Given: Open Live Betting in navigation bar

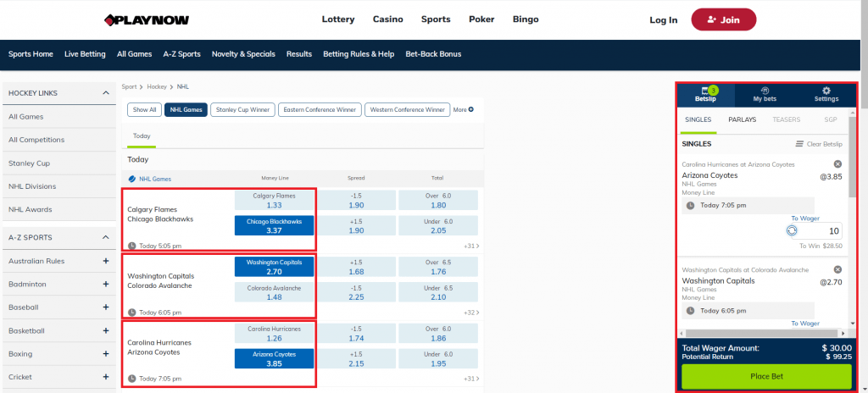Looking at the screenshot, I should pyautogui.click(x=85, y=54).
